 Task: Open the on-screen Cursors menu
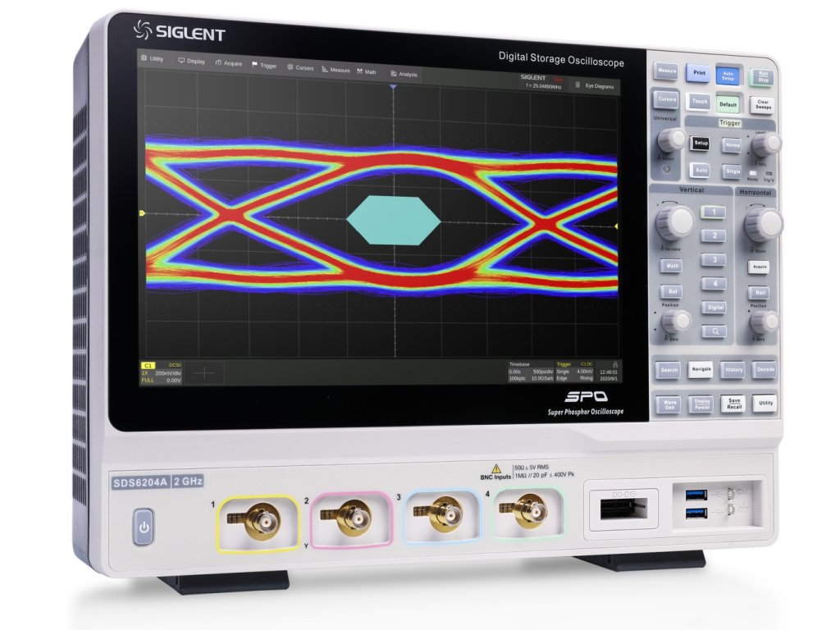pyautogui.click(x=300, y=67)
